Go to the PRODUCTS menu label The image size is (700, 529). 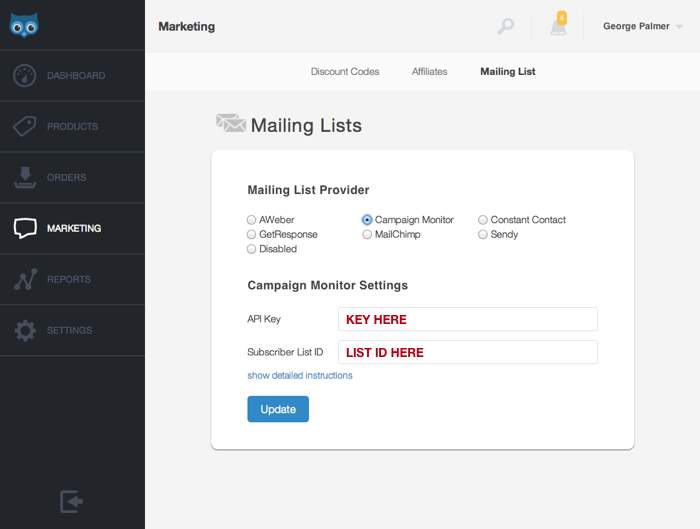[x=72, y=126]
